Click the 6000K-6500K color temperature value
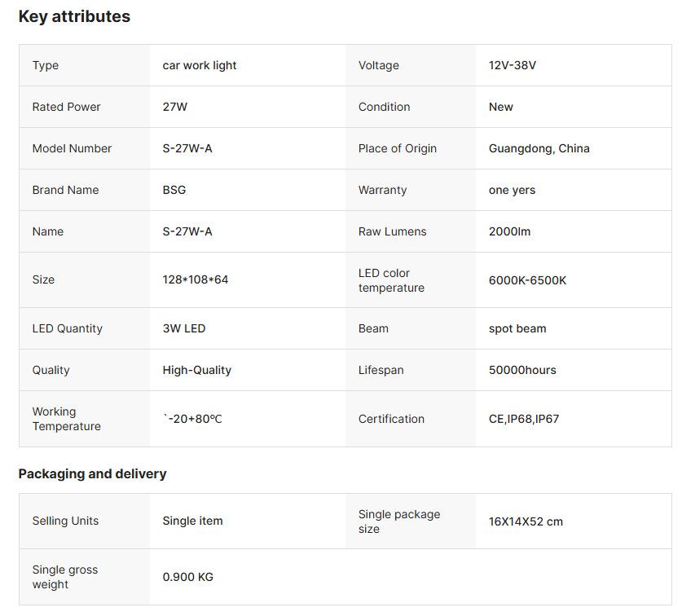Viewport: 682px width, 616px height. [527, 280]
